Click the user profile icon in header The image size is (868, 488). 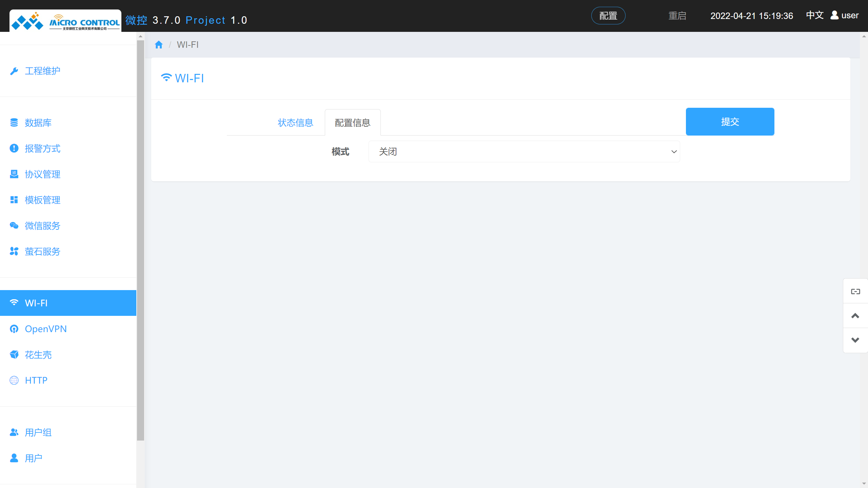point(834,15)
